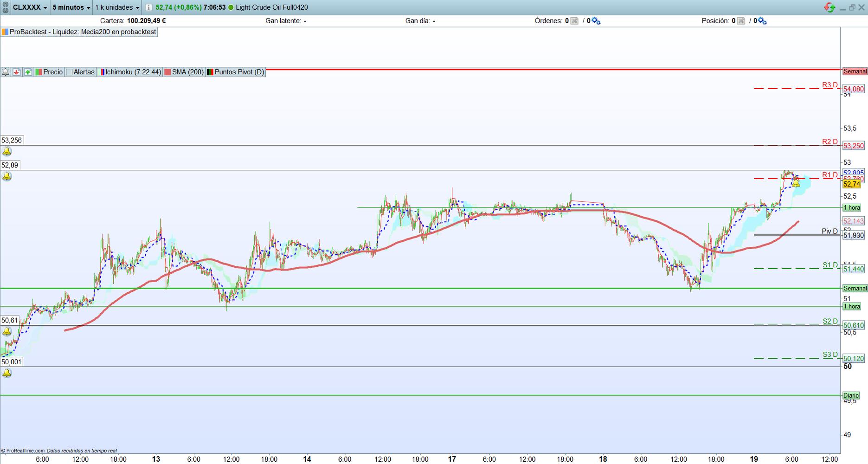
Task: Close position with the gray X icon
Action: click(741, 21)
